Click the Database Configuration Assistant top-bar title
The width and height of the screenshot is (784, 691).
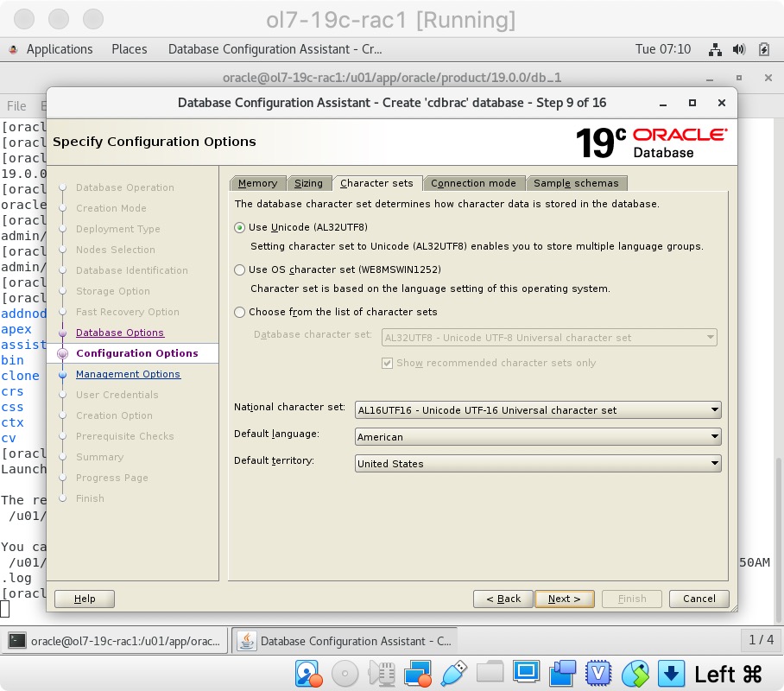coord(275,49)
